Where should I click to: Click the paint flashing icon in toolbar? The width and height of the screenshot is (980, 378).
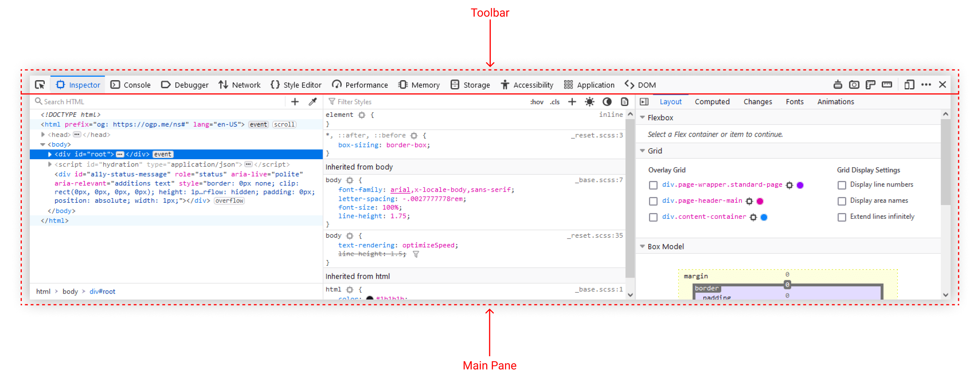837,85
